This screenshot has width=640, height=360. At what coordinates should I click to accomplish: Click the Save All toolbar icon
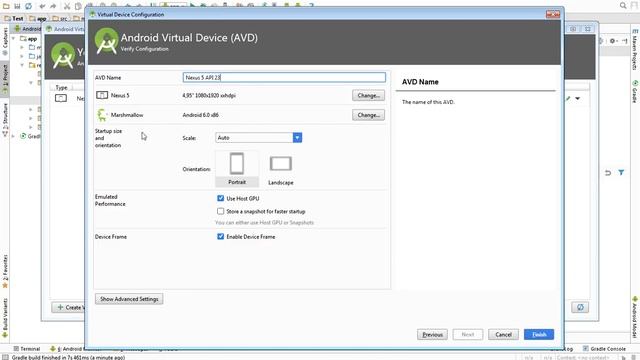pyautogui.click(x=17, y=6)
